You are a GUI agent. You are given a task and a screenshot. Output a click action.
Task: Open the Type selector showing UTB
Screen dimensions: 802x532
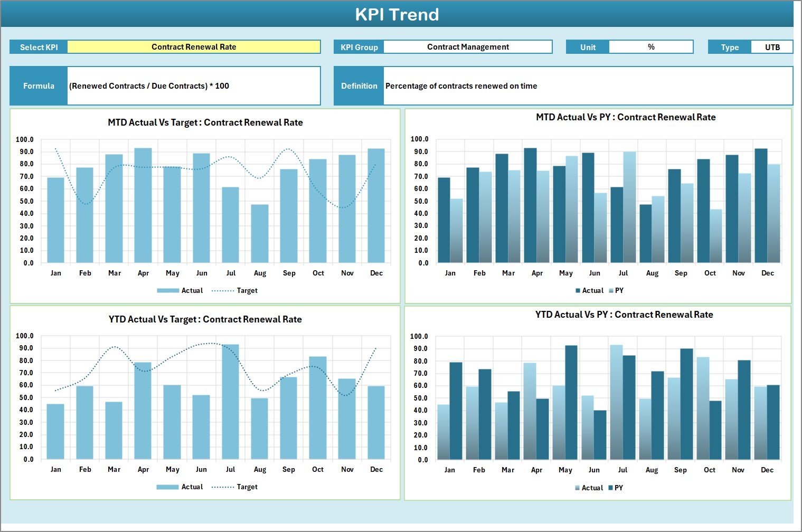pyautogui.click(x=772, y=46)
